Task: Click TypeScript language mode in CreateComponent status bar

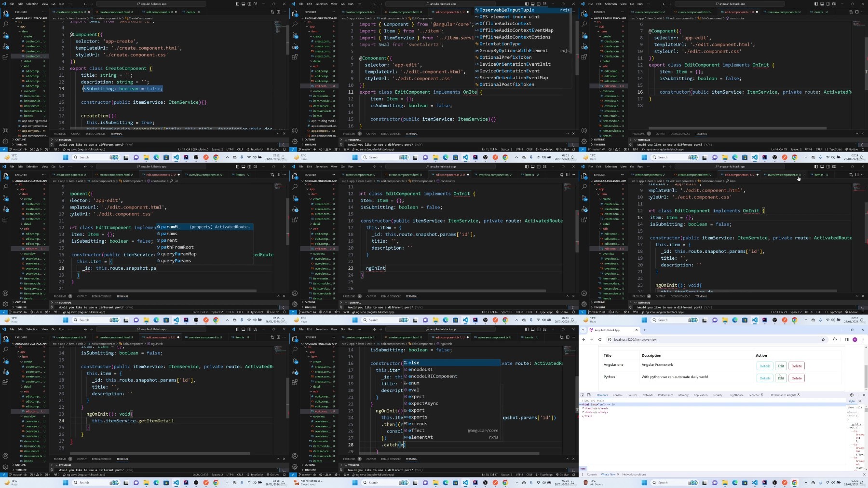Action: (258, 149)
